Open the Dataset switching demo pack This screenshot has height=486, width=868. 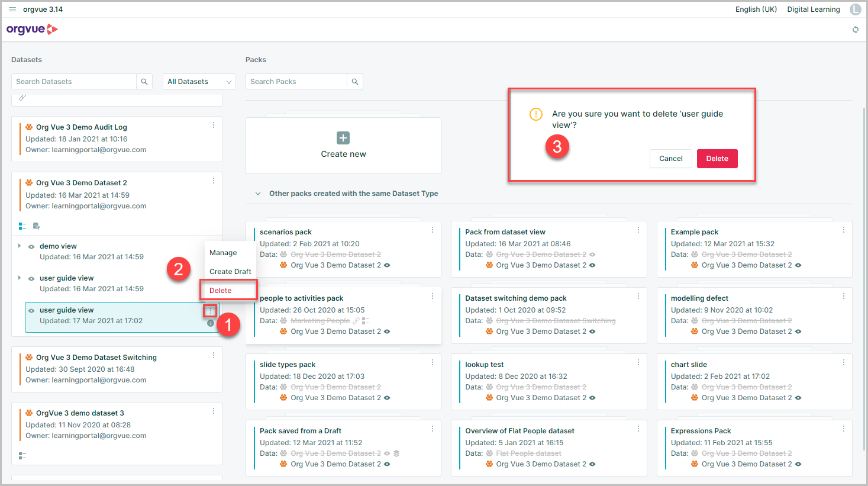coord(548,316)
